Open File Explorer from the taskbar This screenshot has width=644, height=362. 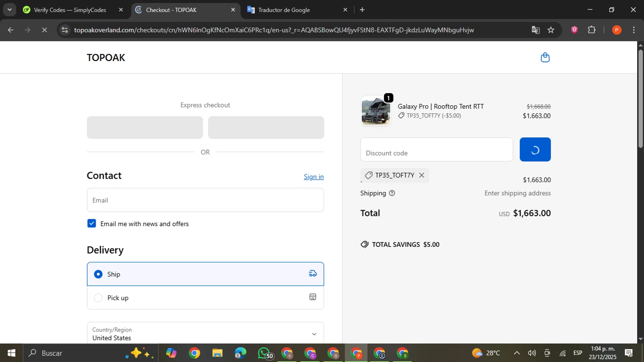(217, 353)
